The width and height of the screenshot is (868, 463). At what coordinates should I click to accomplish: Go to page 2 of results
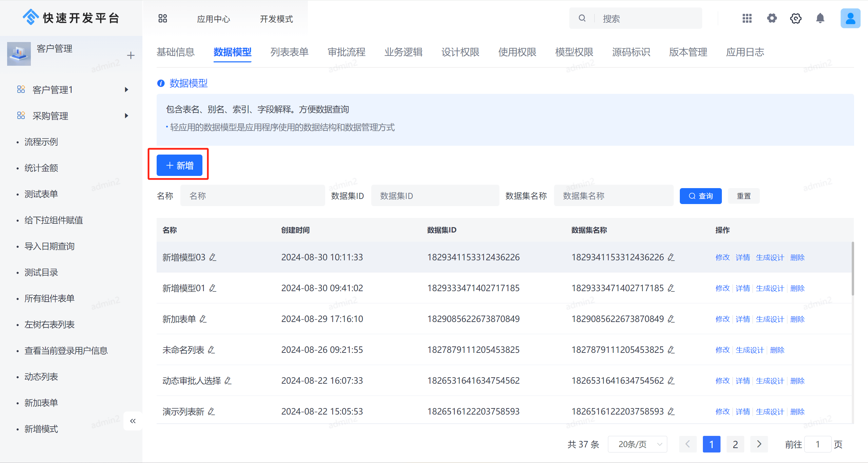point(735,444)
